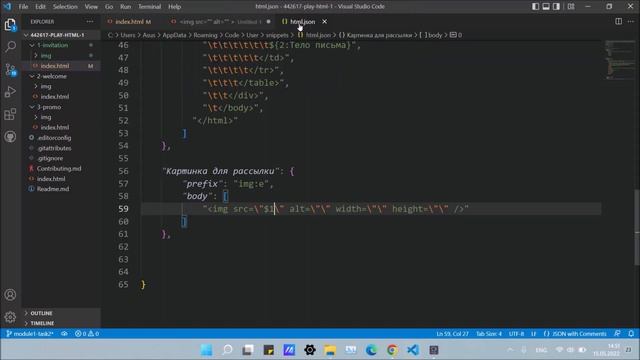
Task: Open the File menu
Action: pos(23,7)
